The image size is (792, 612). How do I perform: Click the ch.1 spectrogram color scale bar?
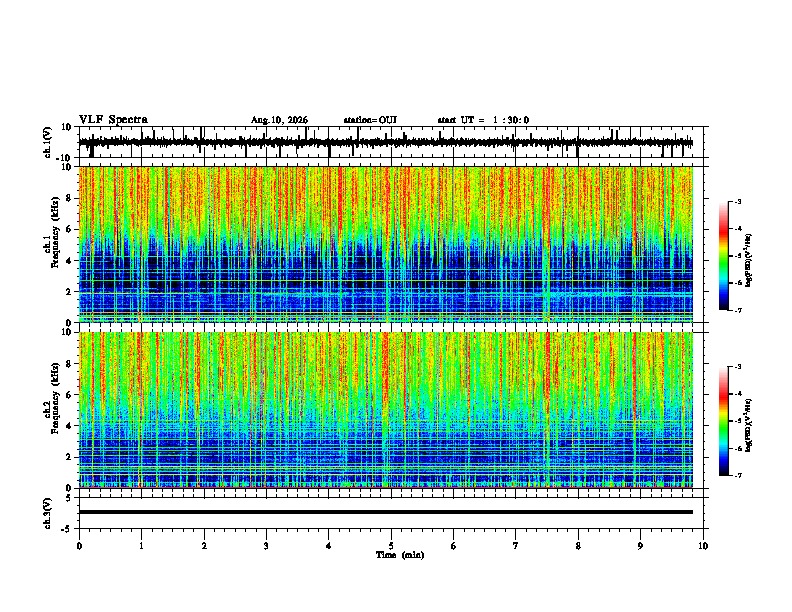[724, 256]
